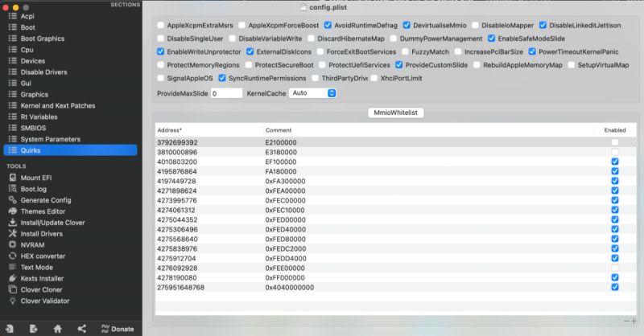Enable the RebuildAppleMemoryMap checkbox
Viewport: 644px width, 336px height.
477,65
